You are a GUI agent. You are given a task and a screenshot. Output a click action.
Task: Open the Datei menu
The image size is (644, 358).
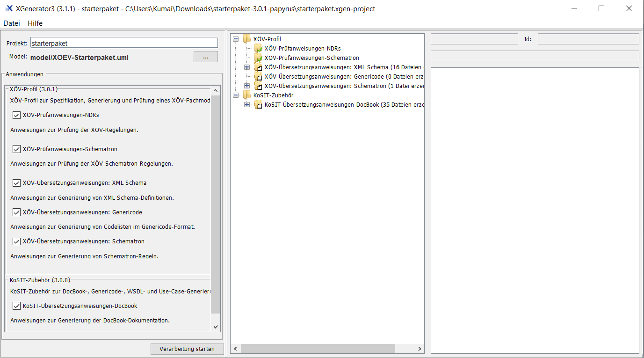pos(12,23)
